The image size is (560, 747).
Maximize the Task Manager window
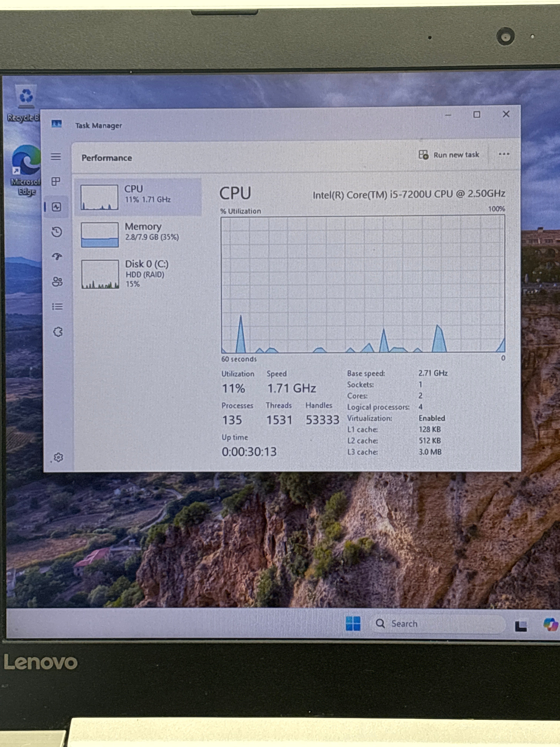point(477,115)
